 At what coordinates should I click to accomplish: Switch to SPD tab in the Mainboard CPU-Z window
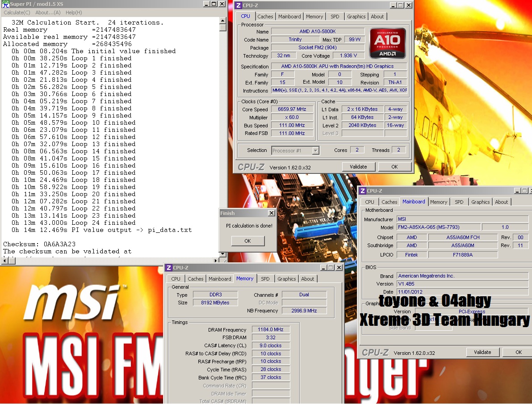coord(459,202)
